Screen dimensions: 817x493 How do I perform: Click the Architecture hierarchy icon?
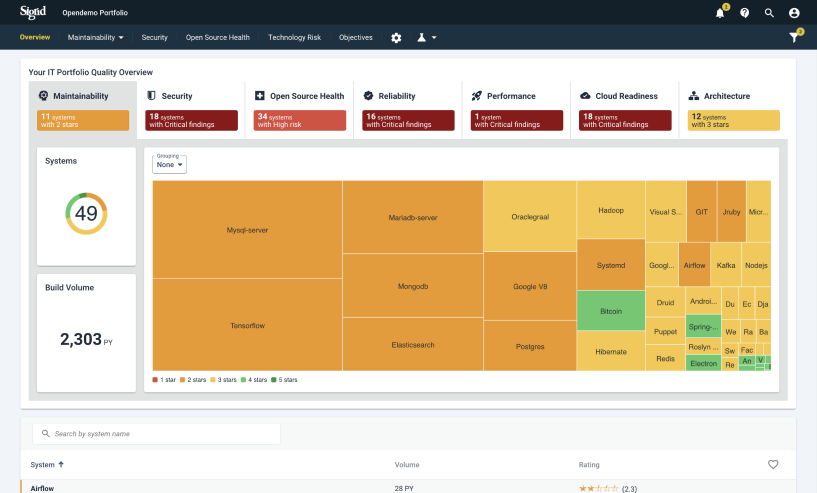tap(694, 96)
